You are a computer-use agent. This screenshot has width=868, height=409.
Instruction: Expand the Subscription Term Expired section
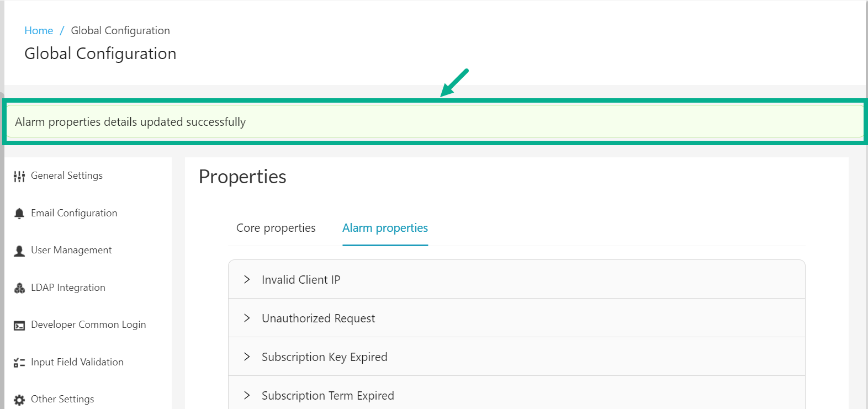click(247, 395)
